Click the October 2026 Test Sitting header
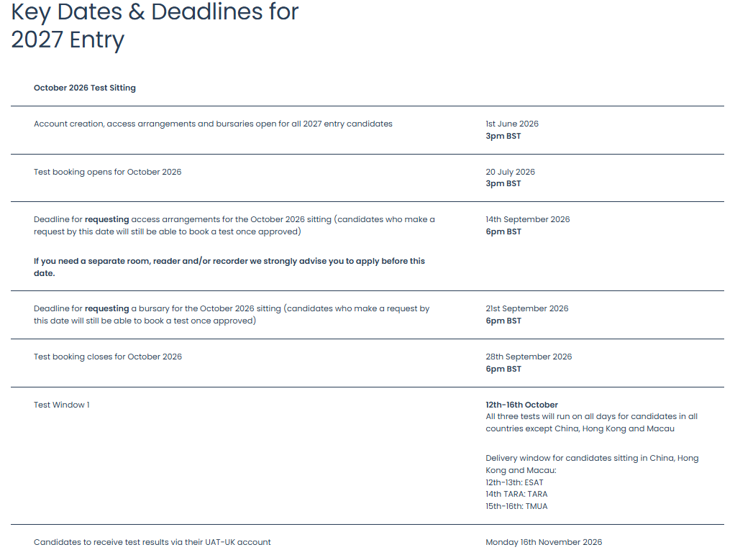This screenshot has height=560, width=735. coord(85,88)
